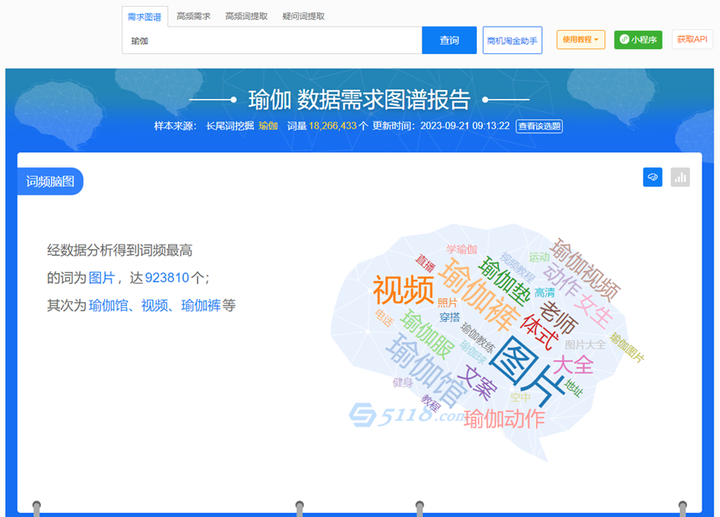Click the orange 视频 word in cloud
The width and height of the screenshot is (720, 517).
[403, 290]
